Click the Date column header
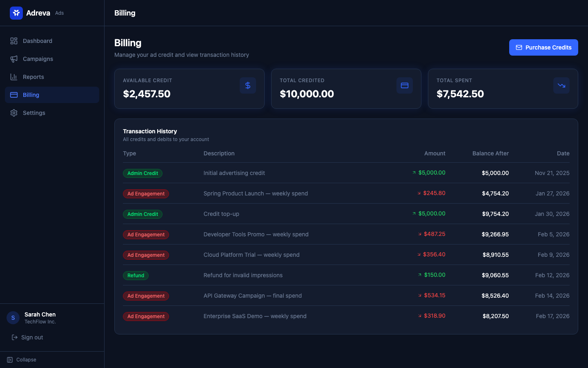 (x=563, y=153)
